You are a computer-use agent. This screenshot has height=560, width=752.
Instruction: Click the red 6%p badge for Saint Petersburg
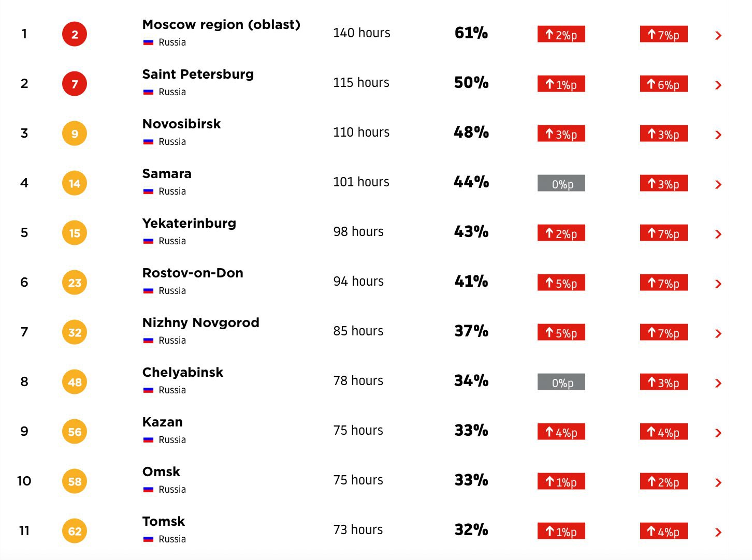(x=663, y=84)
